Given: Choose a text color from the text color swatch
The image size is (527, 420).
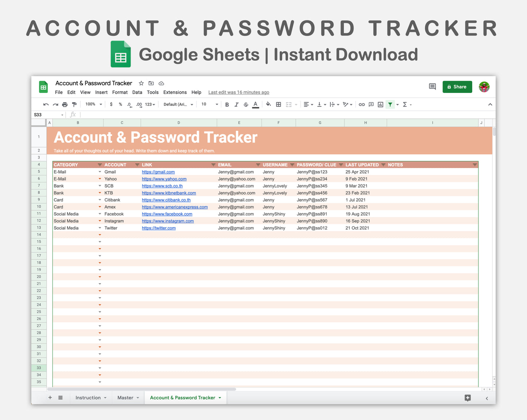Looking at the screenshot, I should click(255, 104).
